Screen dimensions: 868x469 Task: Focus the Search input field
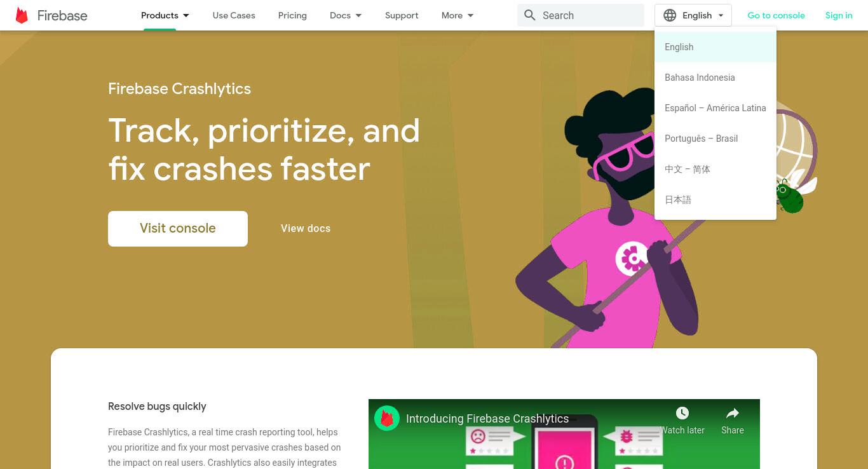(581, 15)
